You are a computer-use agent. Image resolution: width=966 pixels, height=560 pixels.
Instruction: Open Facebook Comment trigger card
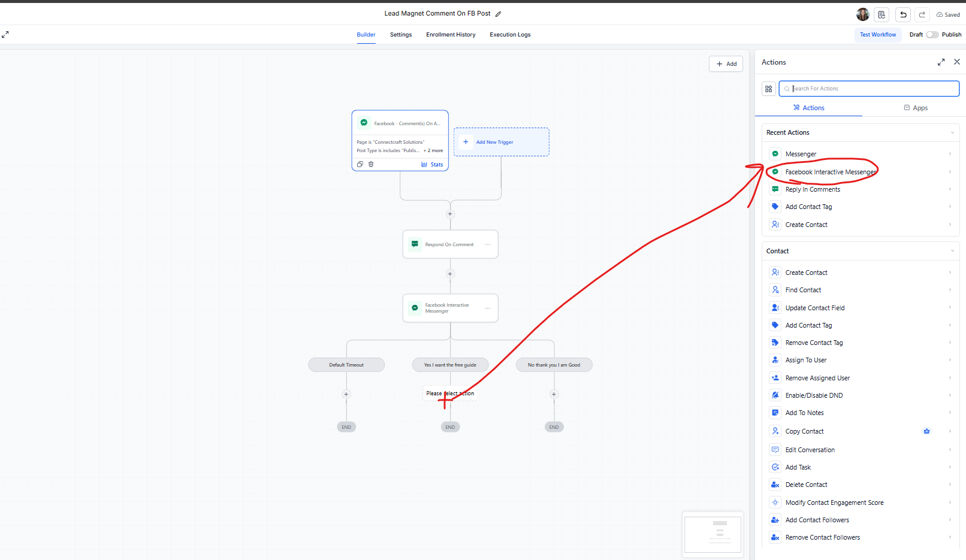400,141
